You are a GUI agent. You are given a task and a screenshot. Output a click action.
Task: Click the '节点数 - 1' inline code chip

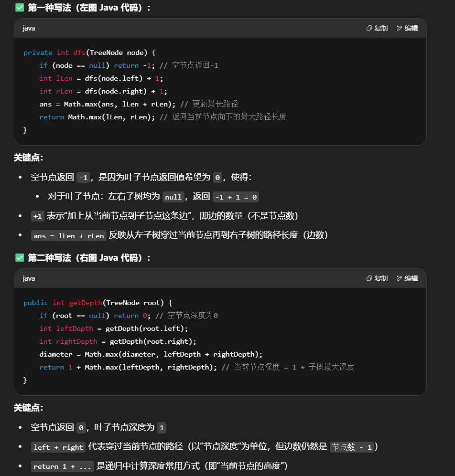pos(352,447)
